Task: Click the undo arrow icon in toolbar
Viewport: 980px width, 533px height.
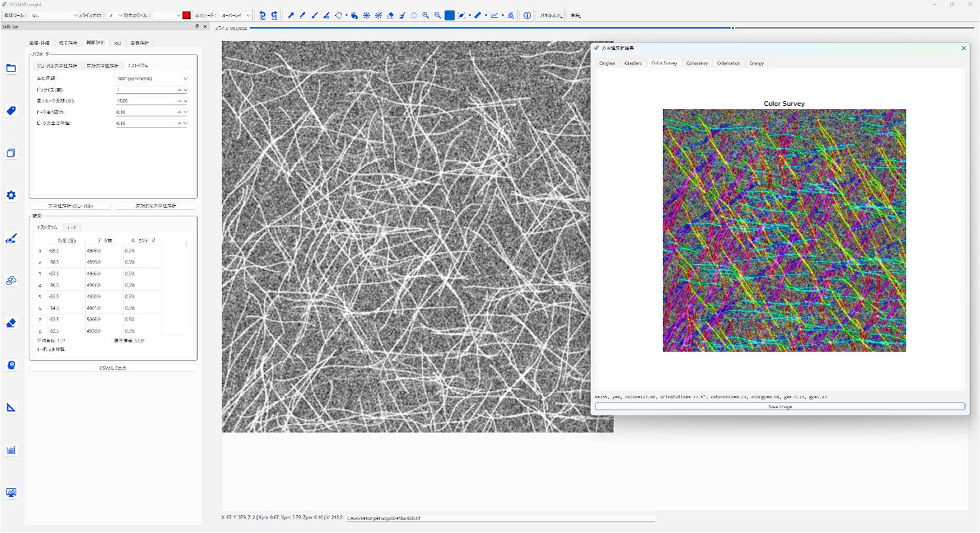Action: point(262,15)
